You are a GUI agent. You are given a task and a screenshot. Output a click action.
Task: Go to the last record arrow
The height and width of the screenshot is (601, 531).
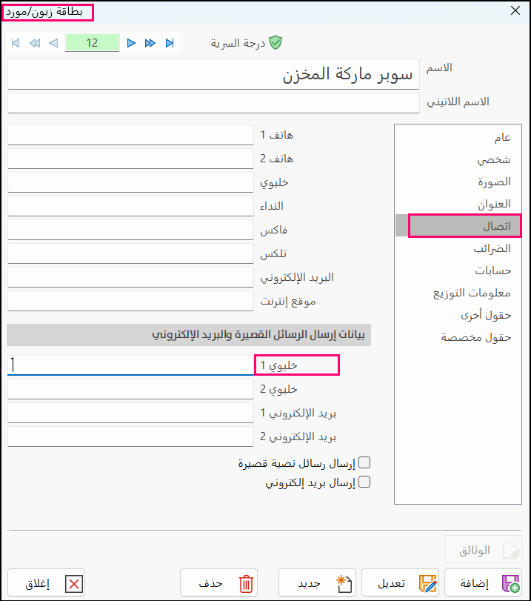tap(169, 43)
